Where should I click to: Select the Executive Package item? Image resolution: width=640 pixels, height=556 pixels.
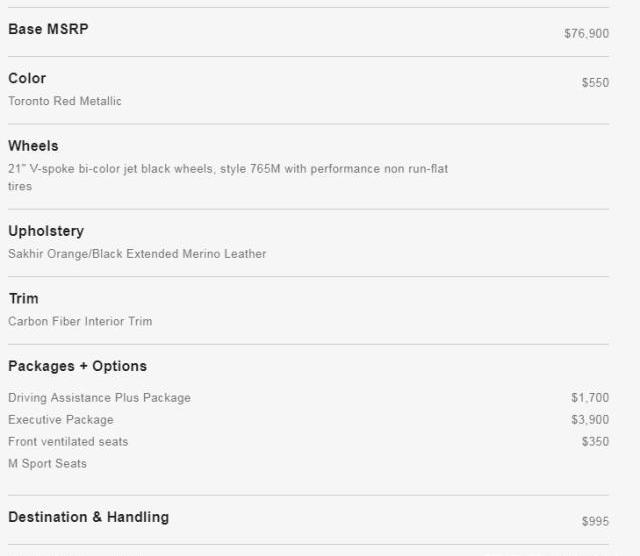(61, 420)
